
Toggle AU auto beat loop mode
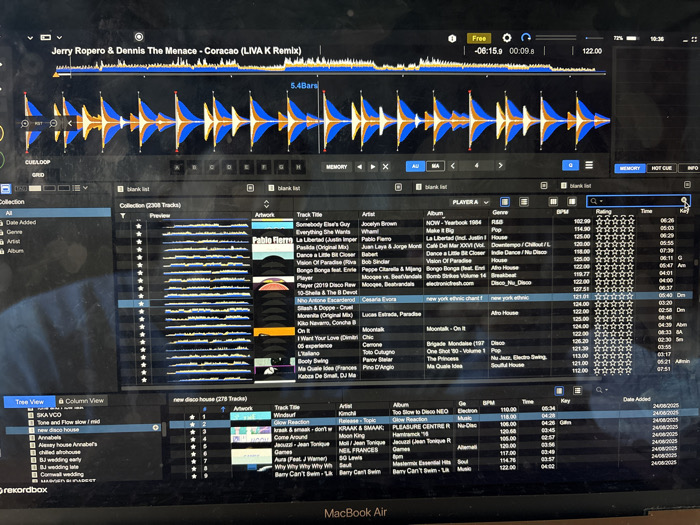point(415,166)
